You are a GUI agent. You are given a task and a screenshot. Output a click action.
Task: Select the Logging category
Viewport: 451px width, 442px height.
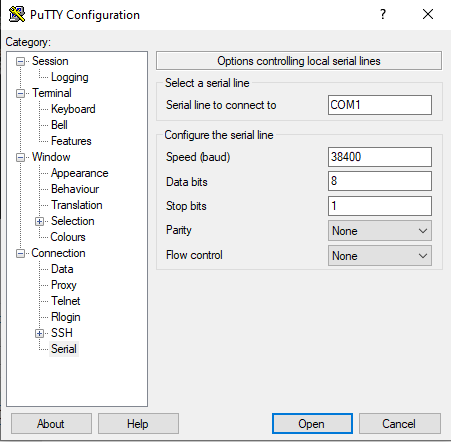coord(69,77)
